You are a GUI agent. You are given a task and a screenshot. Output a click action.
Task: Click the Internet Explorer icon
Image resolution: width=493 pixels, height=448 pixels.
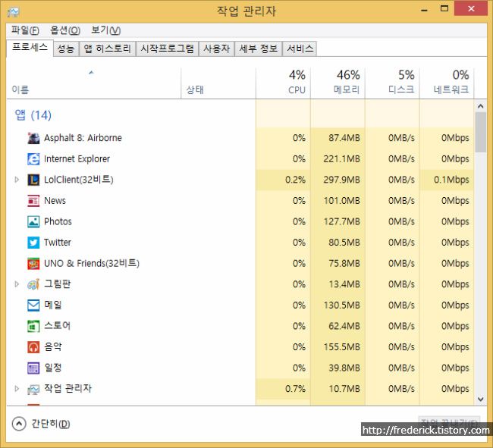33,159
